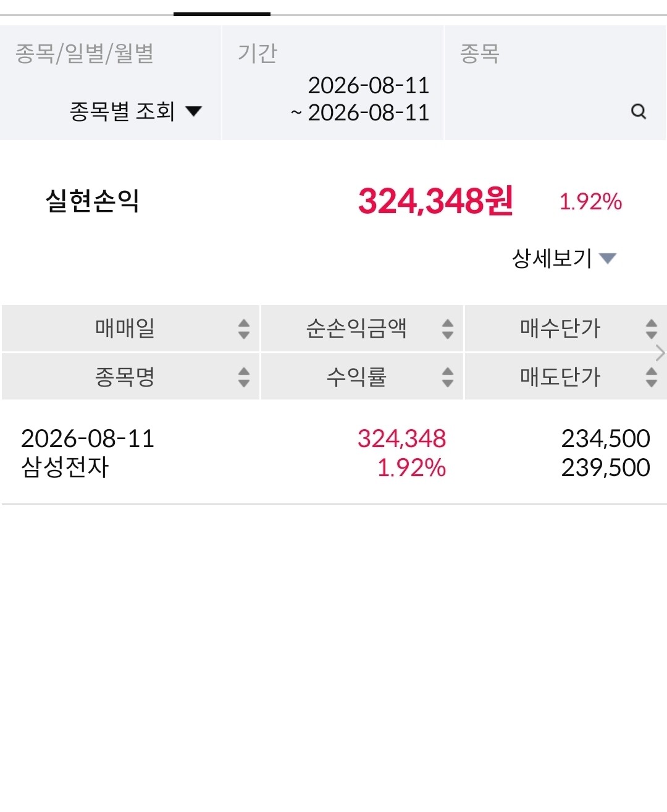This screenshot has height=812, width=667.
Task: Show more columns with right chevron
Action: click(660, 353)
